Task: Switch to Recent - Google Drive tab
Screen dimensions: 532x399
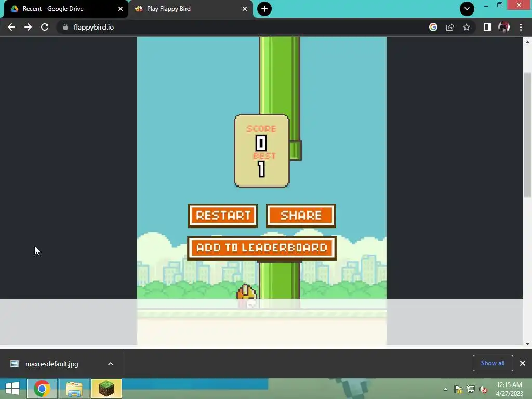Action: tap(64, 9)
